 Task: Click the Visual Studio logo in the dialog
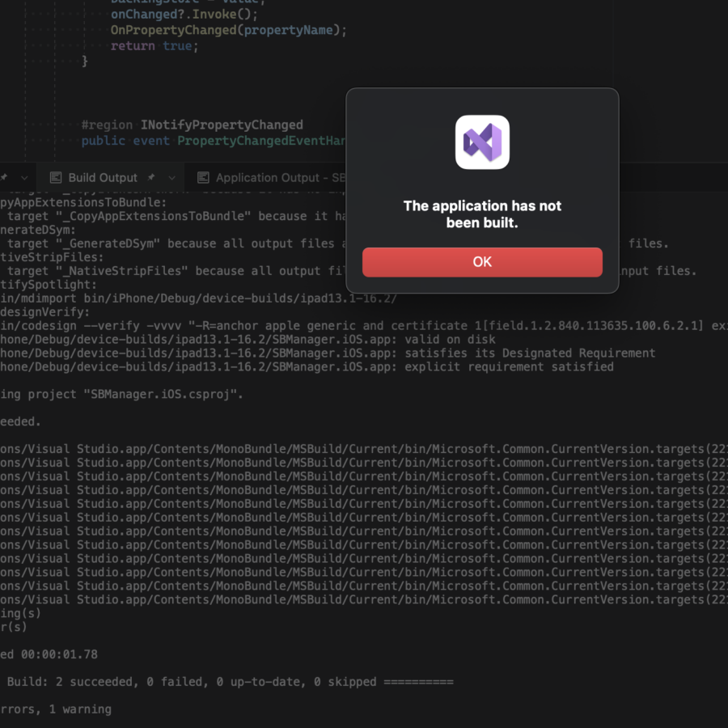(482, 142)
